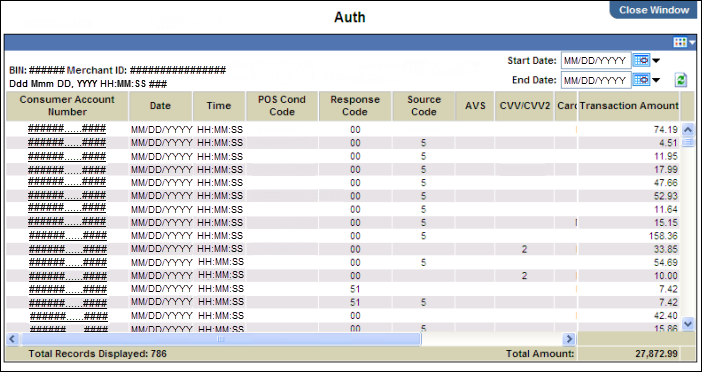The height and width of the screenshot is (372, 702).
Task: Sort by Source Code column header
Action: point(424,106)
